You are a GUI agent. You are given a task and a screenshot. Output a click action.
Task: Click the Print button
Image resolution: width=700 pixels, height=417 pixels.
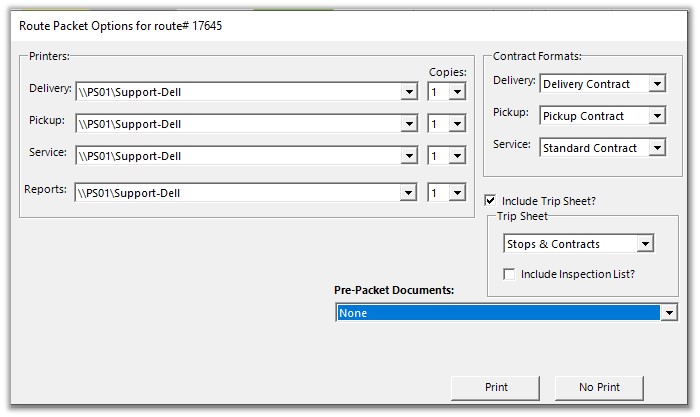(x=496, y=388)
